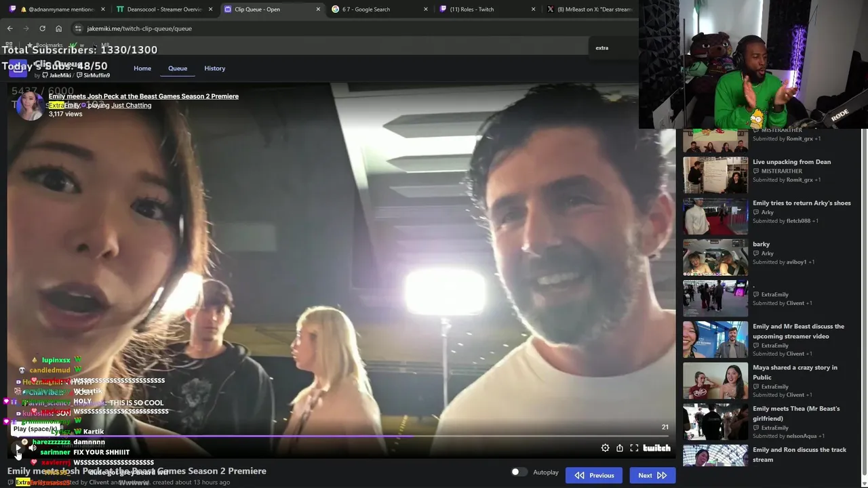The height and width of the screenshot is (488, 868).
Task: Go back in the browser
Action: point(9,28)
